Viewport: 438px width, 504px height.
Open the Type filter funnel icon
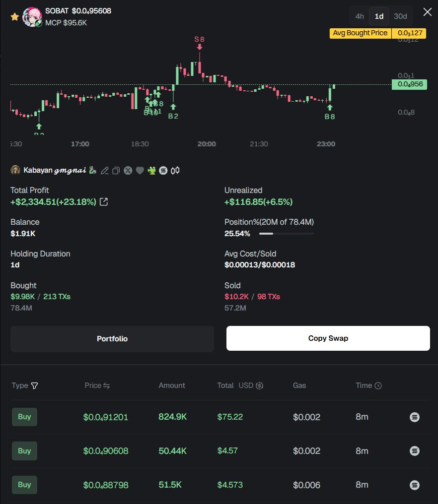point(35,385)
